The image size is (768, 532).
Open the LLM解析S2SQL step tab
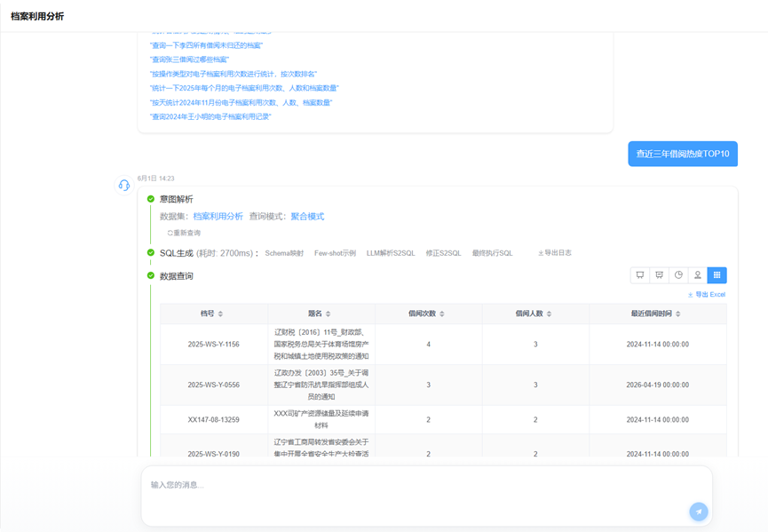391,253
